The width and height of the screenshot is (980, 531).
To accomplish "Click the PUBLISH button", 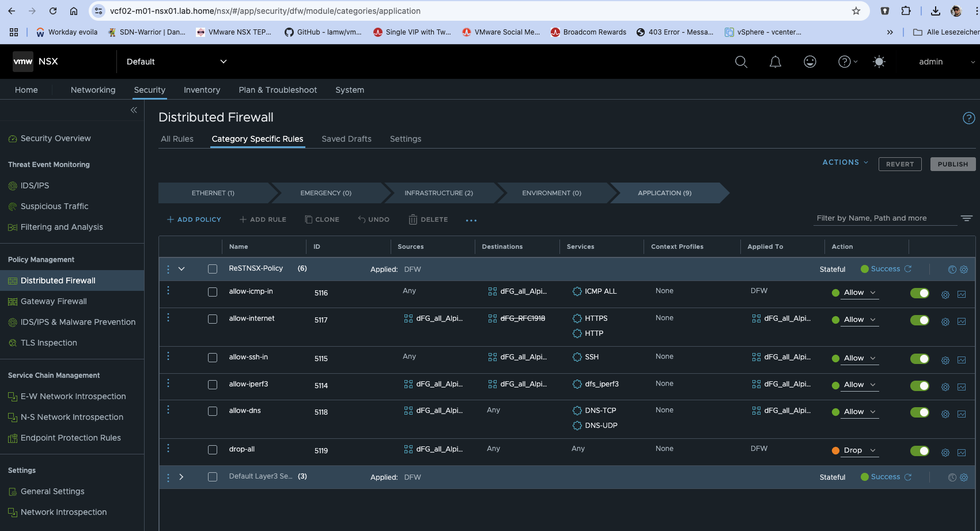I will coord(952,164).
